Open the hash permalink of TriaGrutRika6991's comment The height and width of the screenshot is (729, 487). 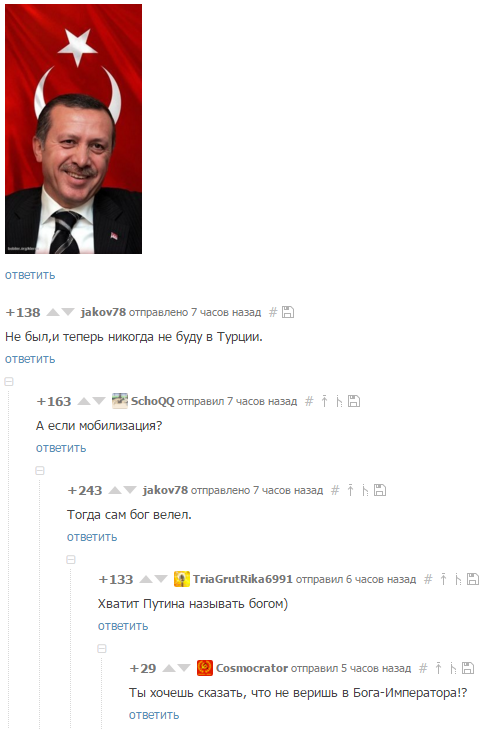[x=428, y=579]
